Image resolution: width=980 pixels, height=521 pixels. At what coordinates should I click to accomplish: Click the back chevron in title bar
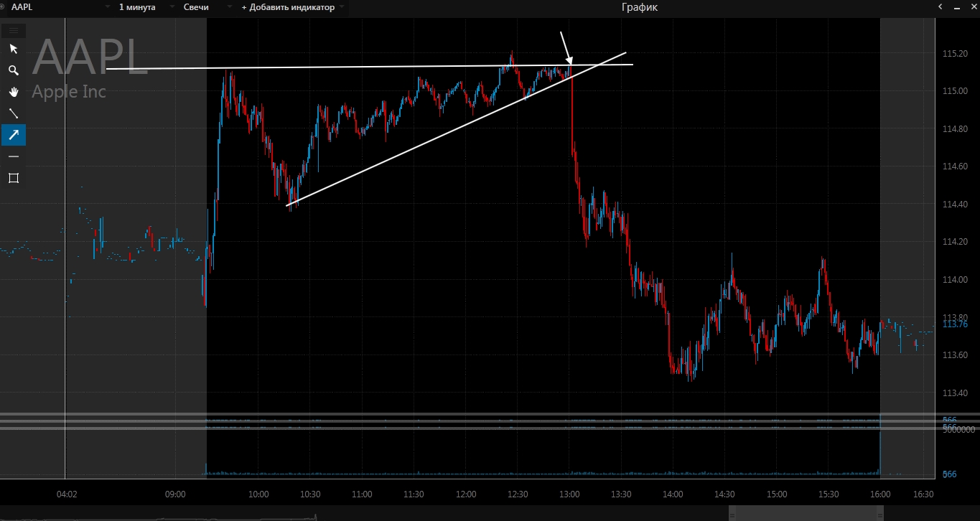tap(941, 7)
